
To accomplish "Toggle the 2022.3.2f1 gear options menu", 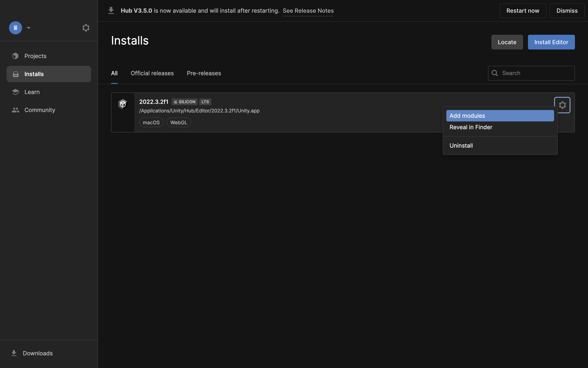I will click(x=562, y=105).
